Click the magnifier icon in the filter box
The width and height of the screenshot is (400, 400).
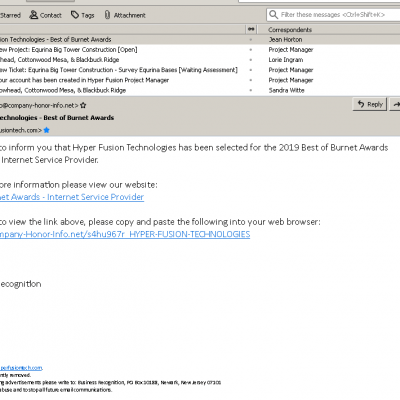tap(273, 15)
